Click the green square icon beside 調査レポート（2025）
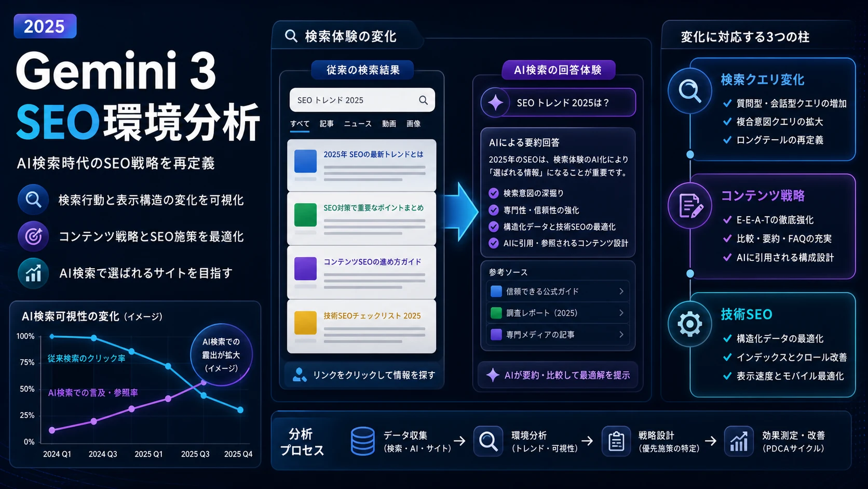868x489 pixels. [x=496, y=313]
